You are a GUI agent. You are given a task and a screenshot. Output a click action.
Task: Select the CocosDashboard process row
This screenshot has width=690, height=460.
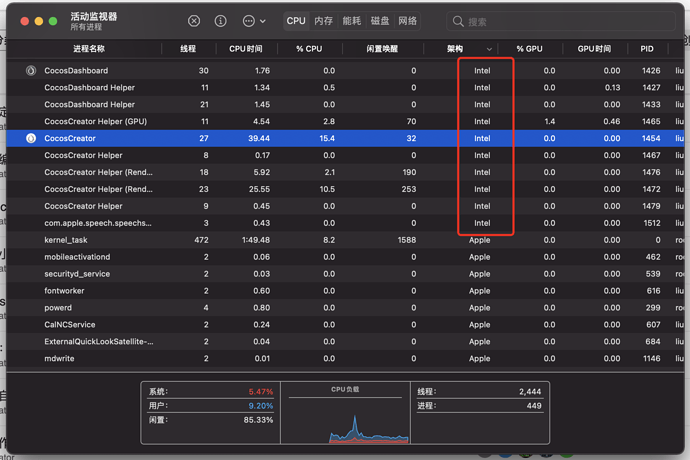tap(345, 70)
